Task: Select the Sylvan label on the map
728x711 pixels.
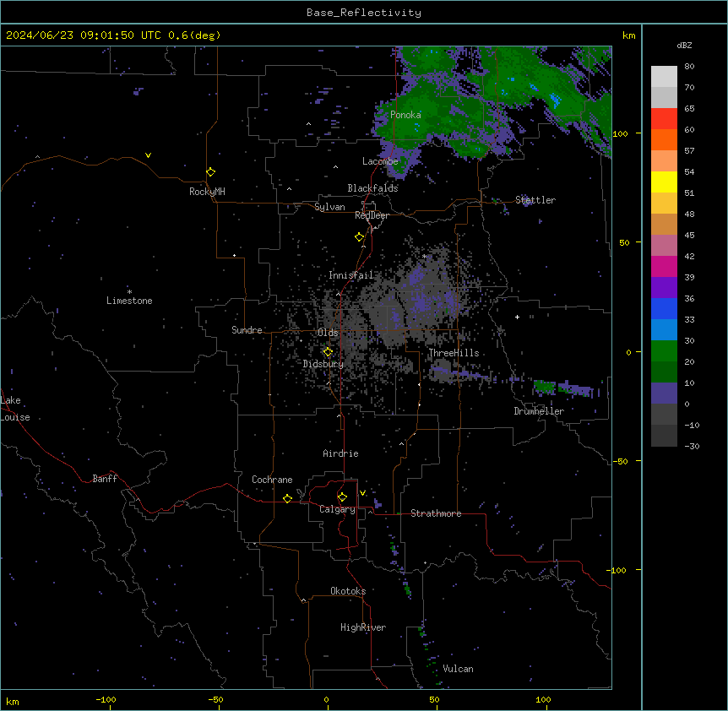Action: [329, 207]
